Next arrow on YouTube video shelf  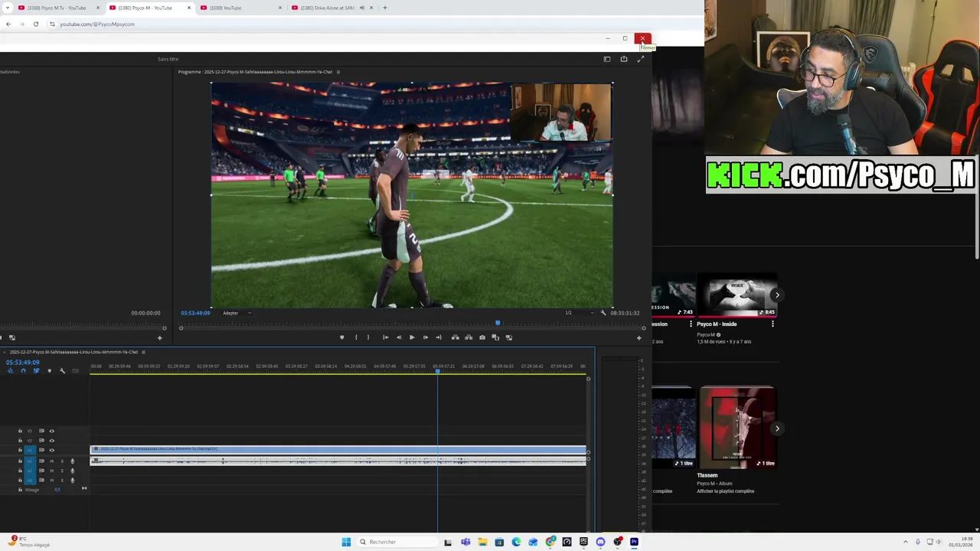coord(777,295)
